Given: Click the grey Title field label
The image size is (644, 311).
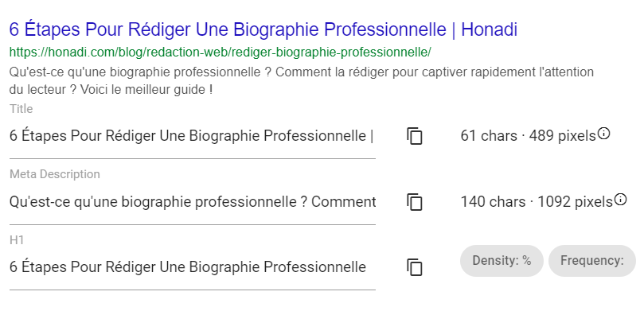Looking at the screenshot, I should coord(21,109).
